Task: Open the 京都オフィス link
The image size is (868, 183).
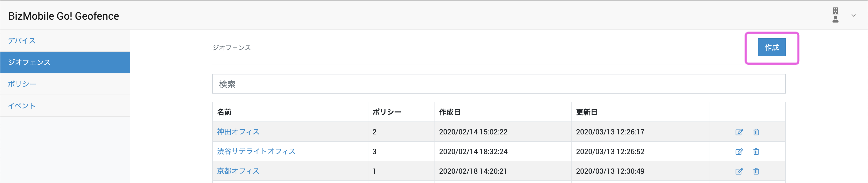Action: [238, 171]
